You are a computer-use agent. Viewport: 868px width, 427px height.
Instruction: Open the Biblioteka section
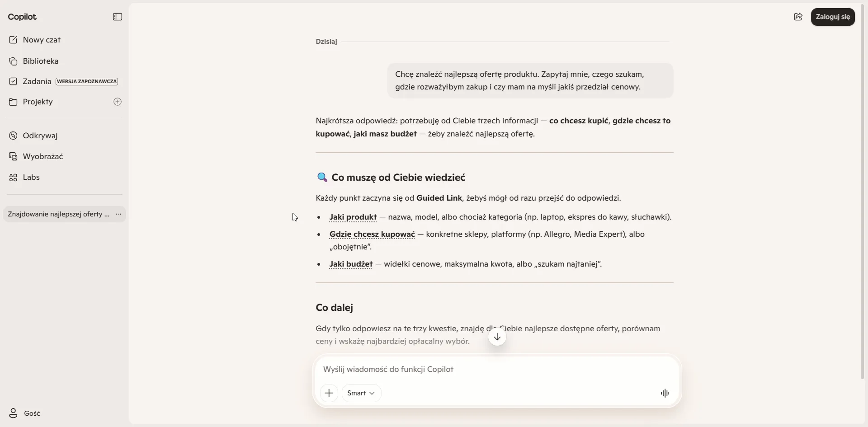point(65,61)
